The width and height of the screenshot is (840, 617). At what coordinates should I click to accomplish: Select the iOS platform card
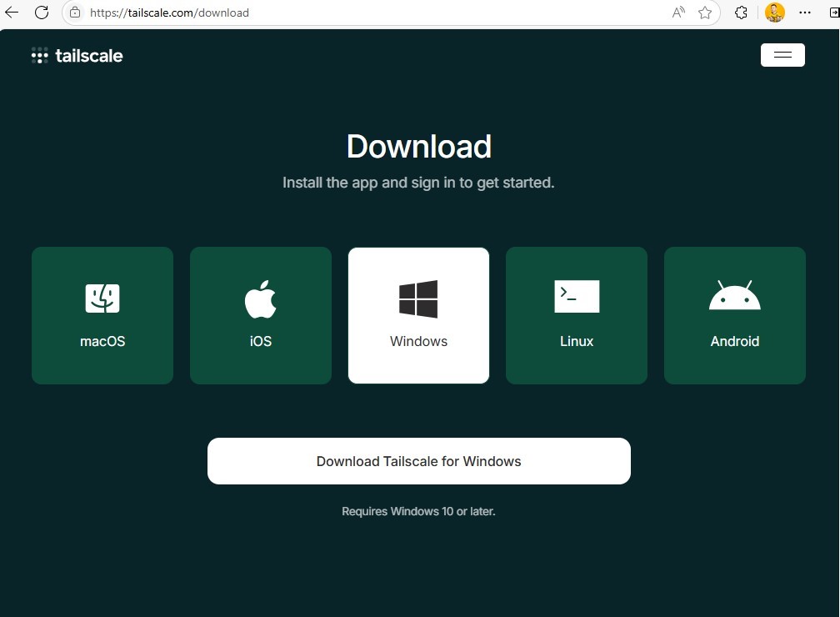[x=260, y=315]
